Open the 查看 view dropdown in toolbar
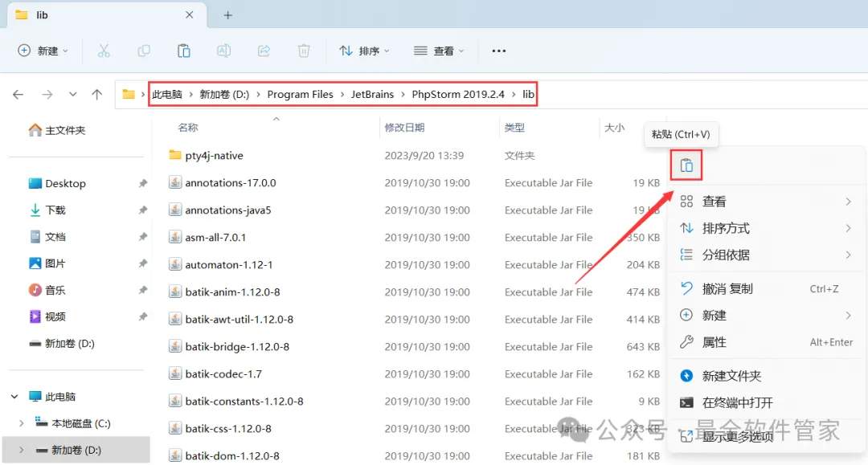The width and height of the screenshot is (868, 465). 439,51
